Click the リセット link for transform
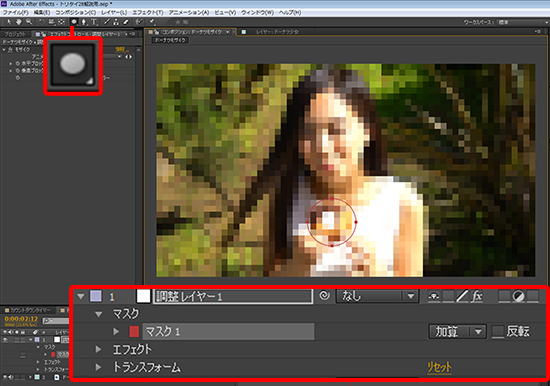Image resolution: width=550 pixels, height=386 pixels. (x=439, y=367)
